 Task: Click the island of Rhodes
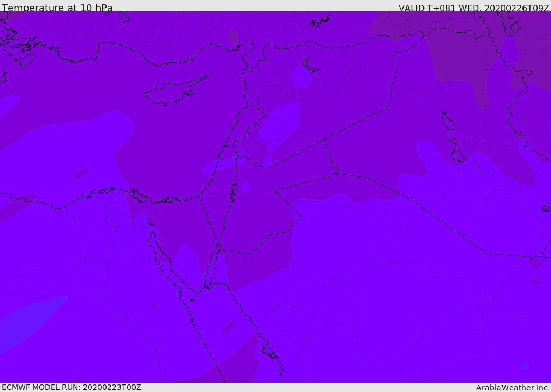[26, 61]
